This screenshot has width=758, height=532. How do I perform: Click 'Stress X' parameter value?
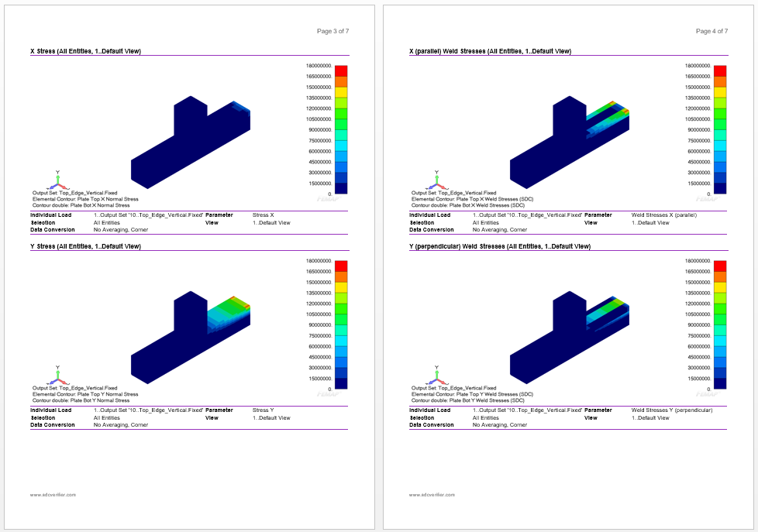pyautogui.click(x=263, y=215)
